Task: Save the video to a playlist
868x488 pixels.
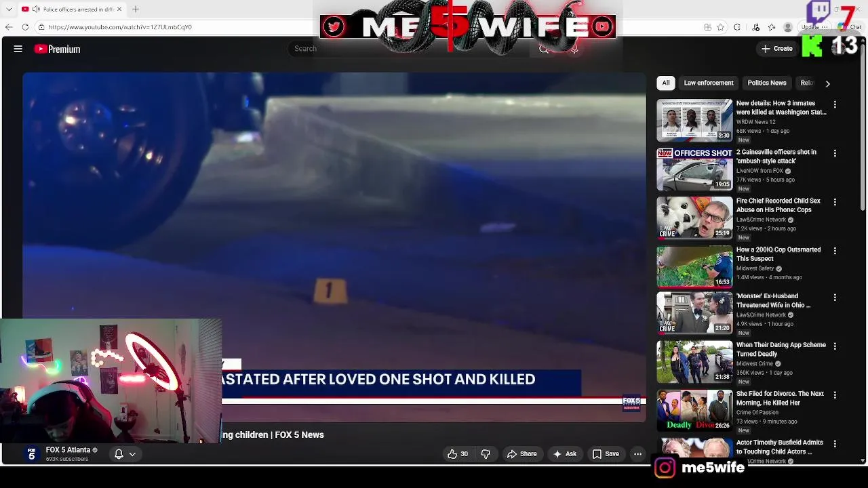Action: 606,454
